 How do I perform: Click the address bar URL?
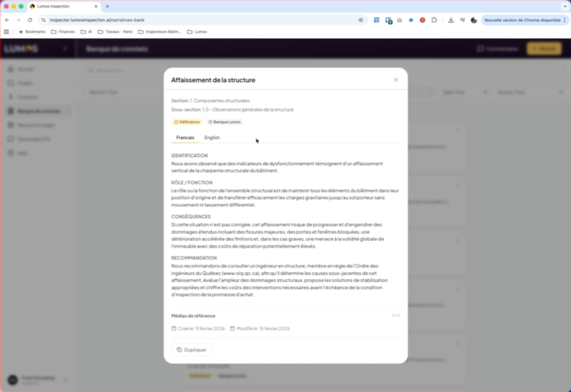97,20
